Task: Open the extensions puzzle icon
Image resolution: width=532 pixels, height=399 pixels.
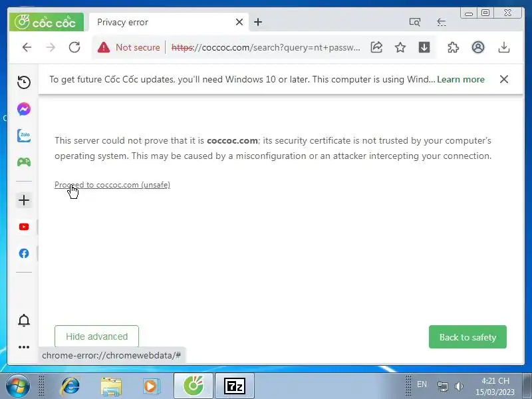Action: [454, 47]
